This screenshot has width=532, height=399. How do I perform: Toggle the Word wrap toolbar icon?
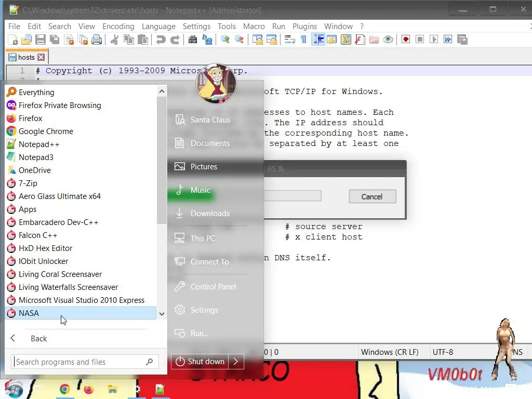(289, 39)
